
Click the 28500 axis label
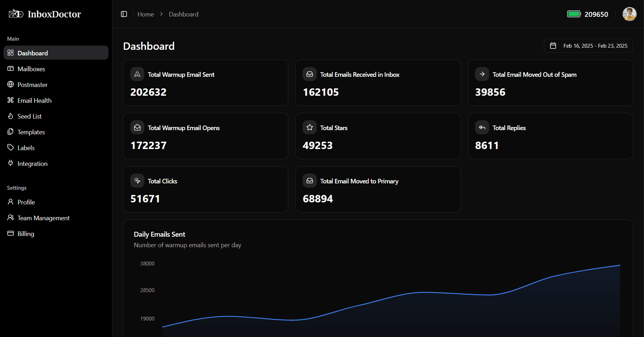coord(147,290)
